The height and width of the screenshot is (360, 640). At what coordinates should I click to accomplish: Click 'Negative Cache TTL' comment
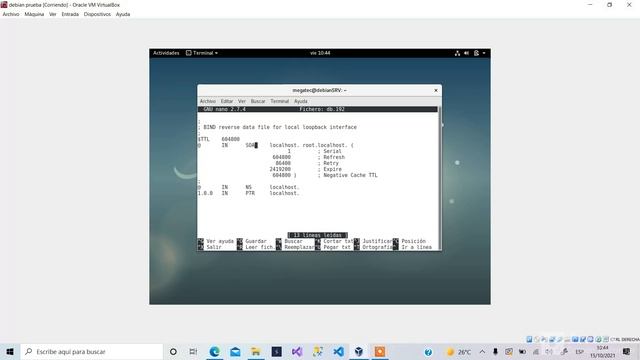click(x=350, y=175)
